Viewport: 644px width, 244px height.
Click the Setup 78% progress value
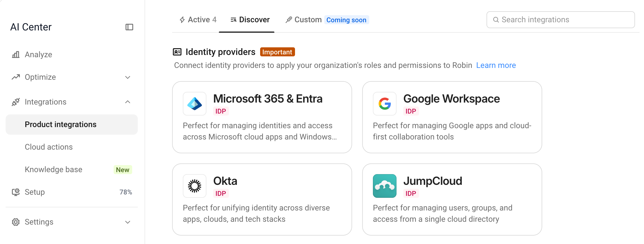126,192
